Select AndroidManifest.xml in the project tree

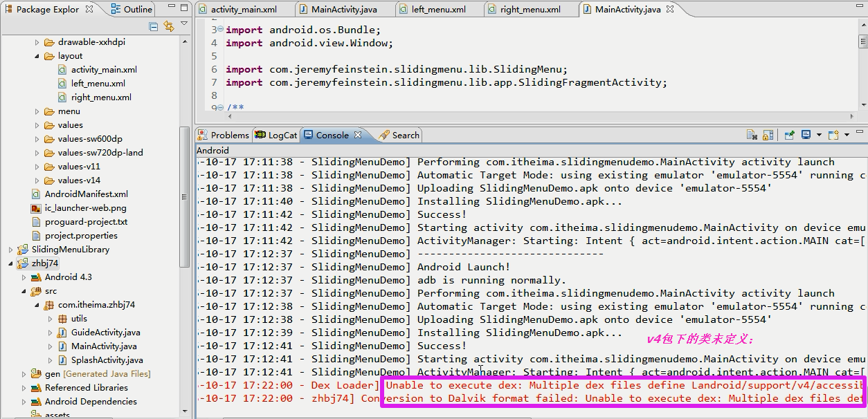tap(86, 194)
